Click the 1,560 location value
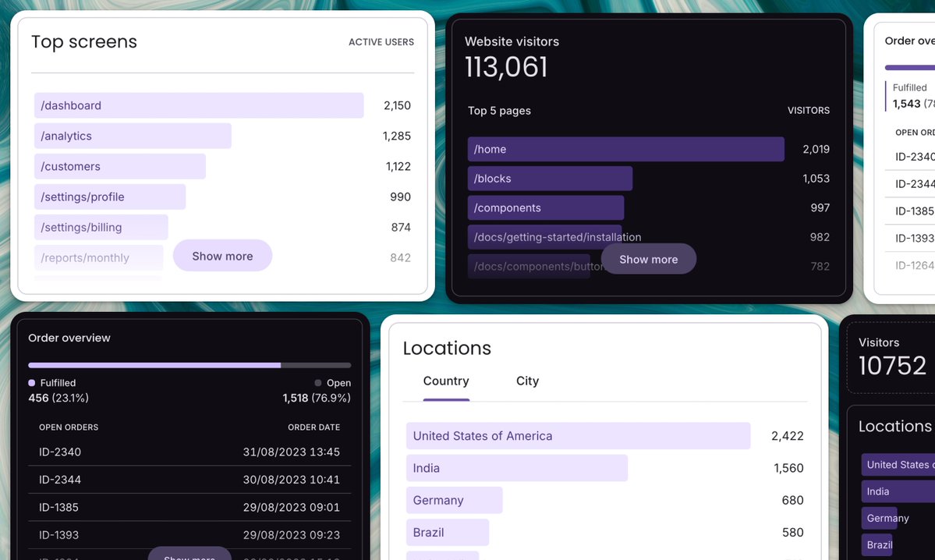935x560 pixels. tap(788, 468)
